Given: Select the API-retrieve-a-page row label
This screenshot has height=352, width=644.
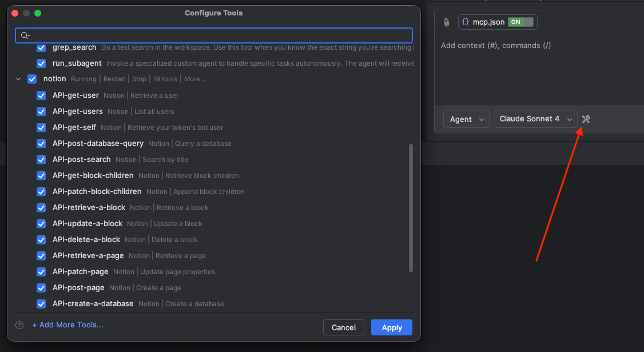Looking at the screenshot, I should point(88,256).
